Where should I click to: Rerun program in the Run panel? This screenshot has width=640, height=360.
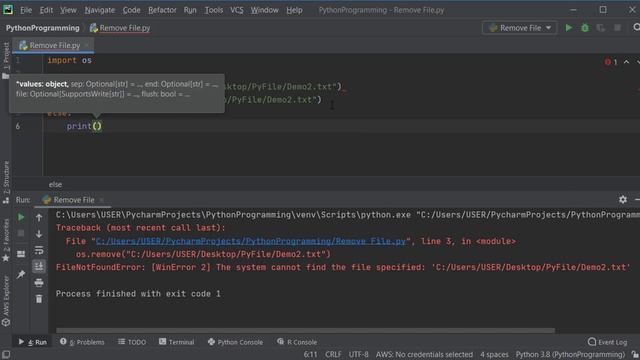[x=21, y=217]
